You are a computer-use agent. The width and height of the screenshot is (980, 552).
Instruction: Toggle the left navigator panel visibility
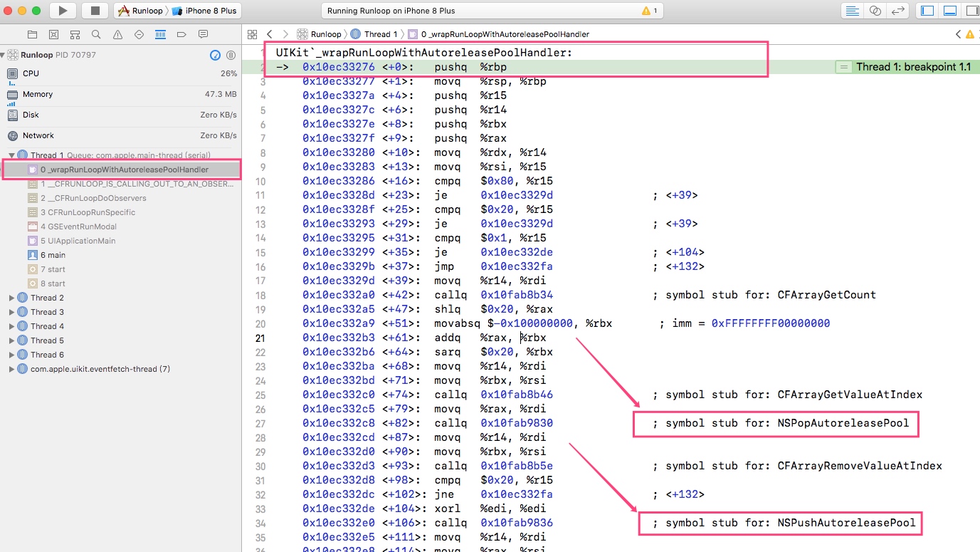tap(927, 11)
